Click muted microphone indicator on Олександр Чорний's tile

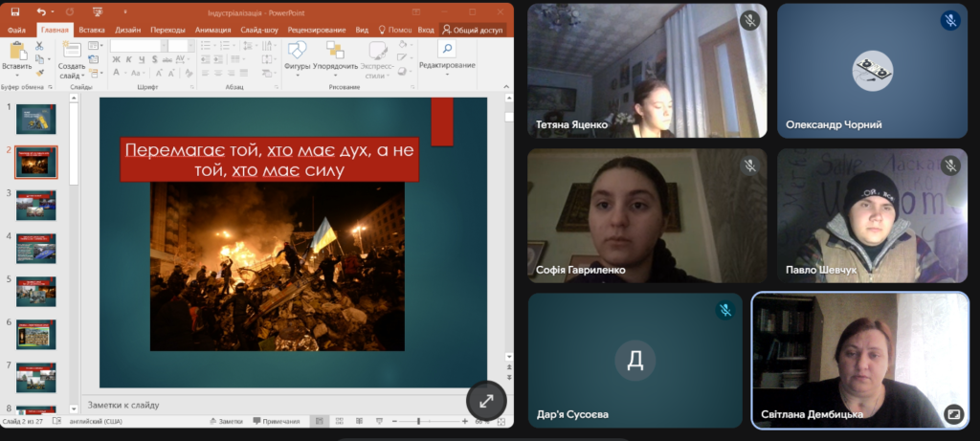click(x=950, y=20)
